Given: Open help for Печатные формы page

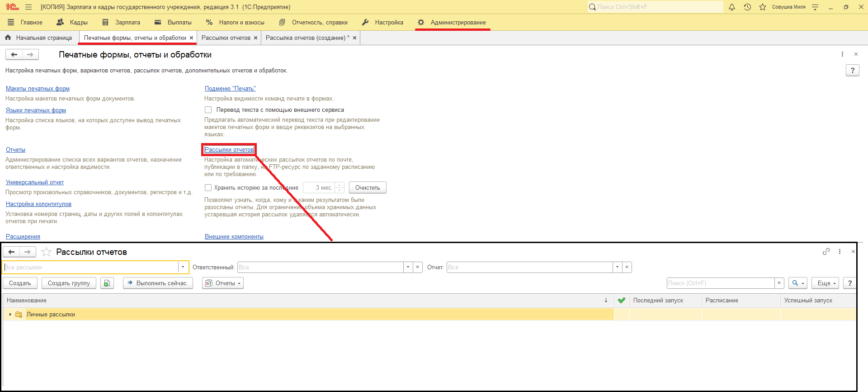Looking at the screenshot, I should click(852, 70).
